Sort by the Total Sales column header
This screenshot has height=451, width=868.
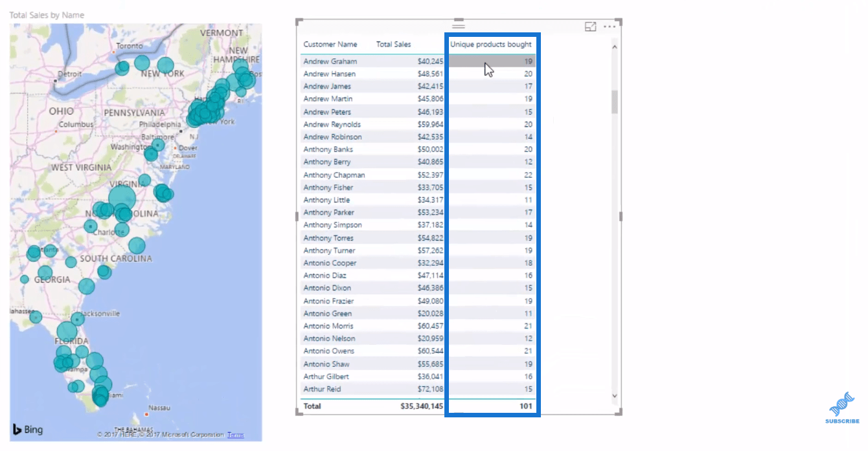click(394, 45)
